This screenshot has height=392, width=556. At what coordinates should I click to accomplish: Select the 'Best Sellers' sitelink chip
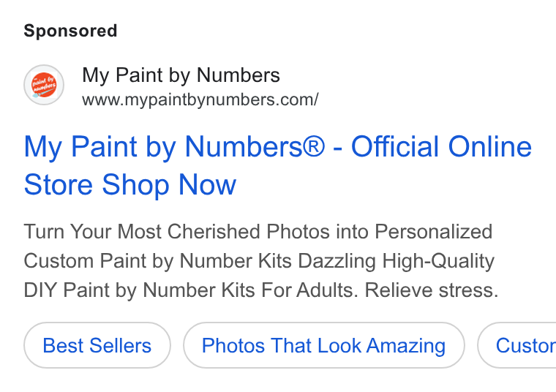tap(97, 345)
